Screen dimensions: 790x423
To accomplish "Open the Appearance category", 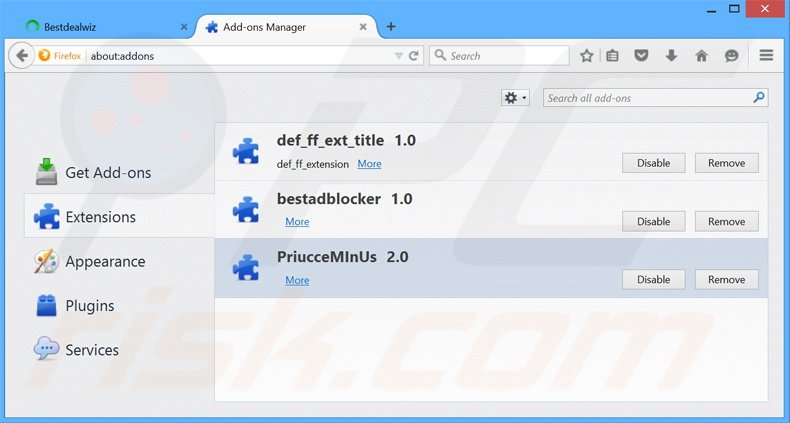I will pos(119,261).
